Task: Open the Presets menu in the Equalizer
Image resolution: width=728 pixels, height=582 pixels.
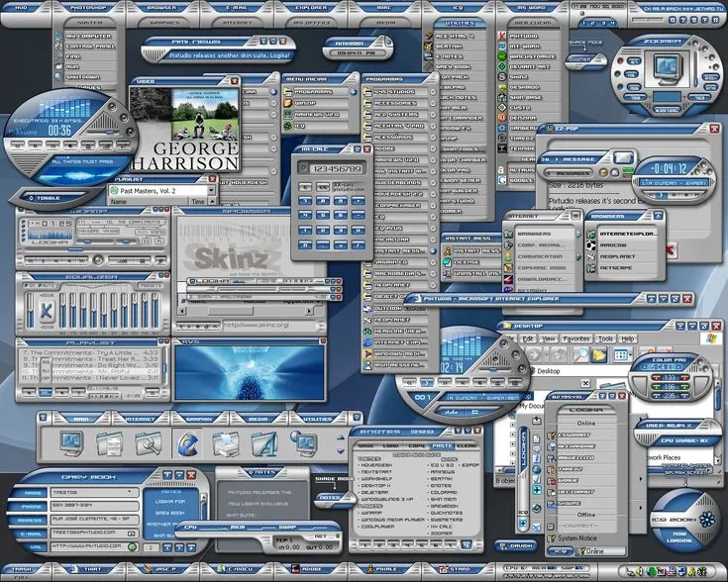Action: click(x=151, y=285)
